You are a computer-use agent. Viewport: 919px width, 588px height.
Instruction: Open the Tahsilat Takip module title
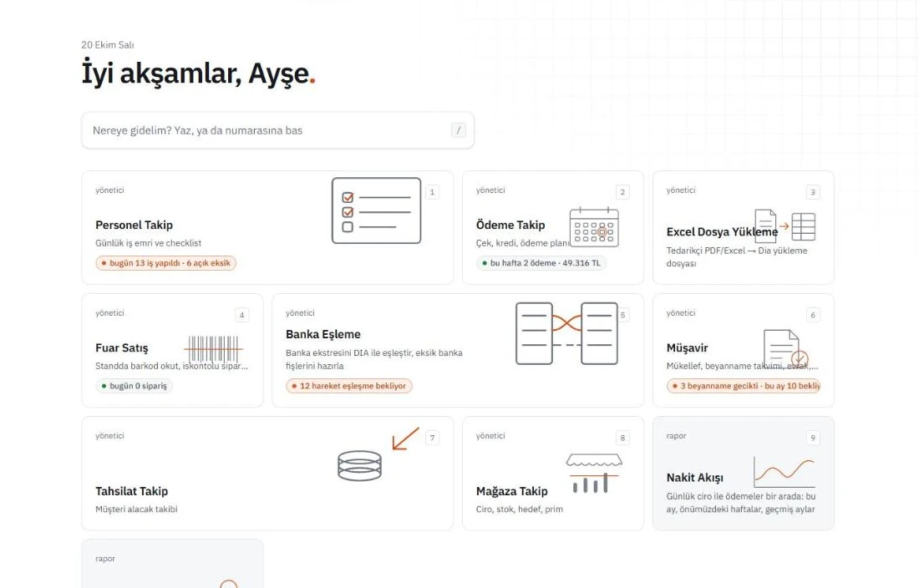click(x=132, y=491)
